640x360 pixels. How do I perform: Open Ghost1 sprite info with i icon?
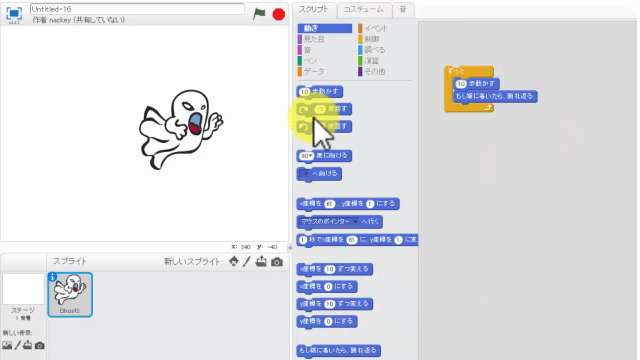[53, 277]
